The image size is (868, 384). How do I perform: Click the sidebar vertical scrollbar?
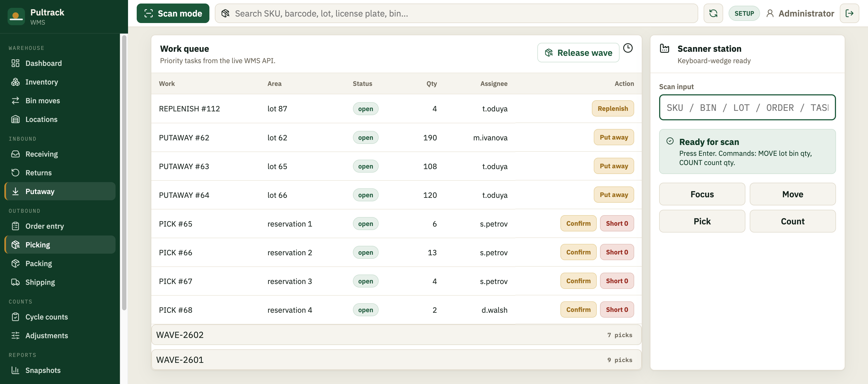[124, 172]
